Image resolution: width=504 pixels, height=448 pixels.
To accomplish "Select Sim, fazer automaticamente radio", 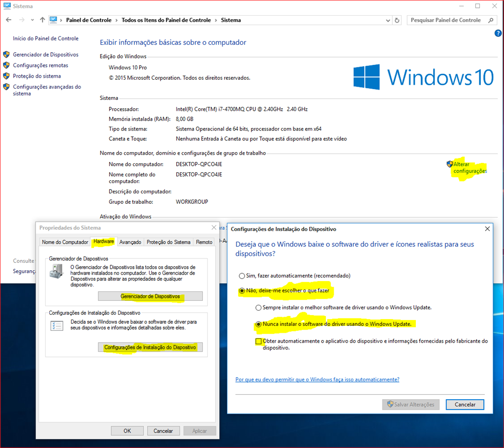I will click(x=242, y=276).
